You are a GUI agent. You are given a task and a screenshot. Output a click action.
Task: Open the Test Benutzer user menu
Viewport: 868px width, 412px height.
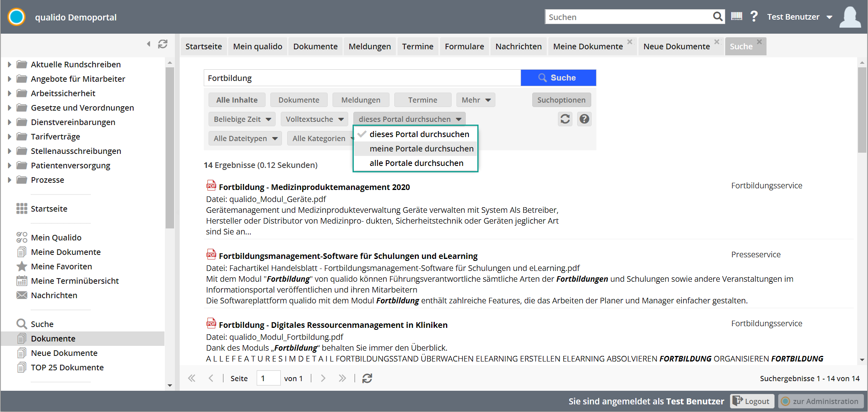tap(800, 17)
